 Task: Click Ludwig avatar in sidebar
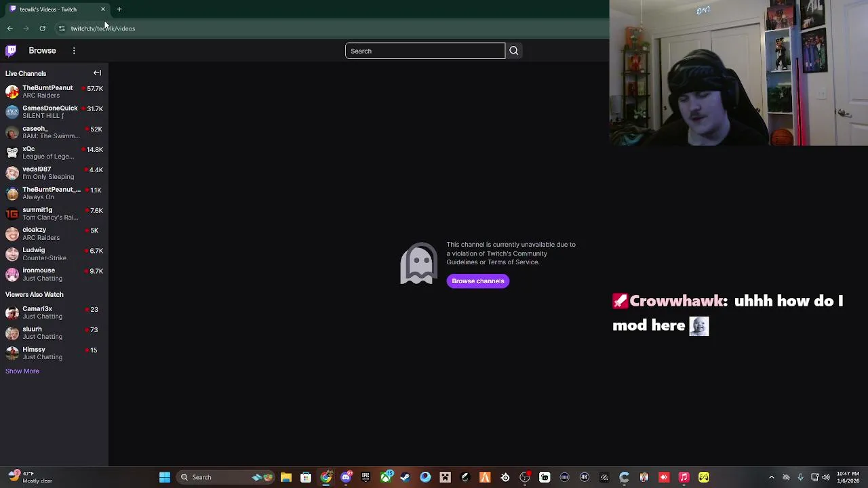(12, 254)
